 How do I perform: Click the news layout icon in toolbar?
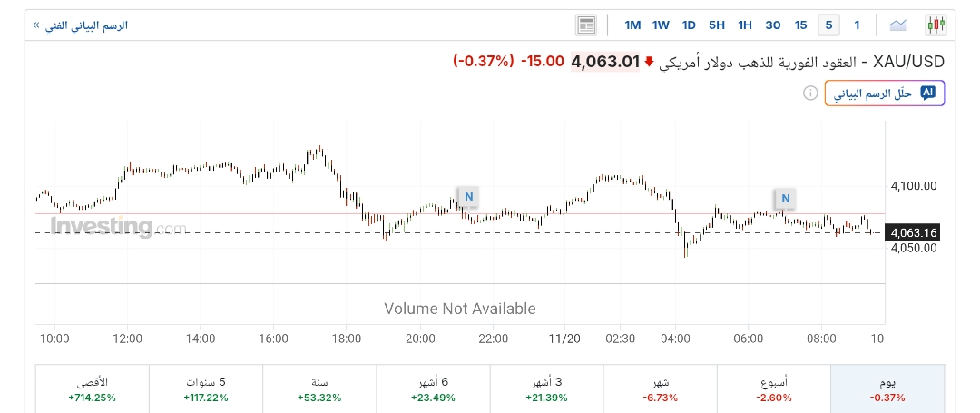coord(586,25)
